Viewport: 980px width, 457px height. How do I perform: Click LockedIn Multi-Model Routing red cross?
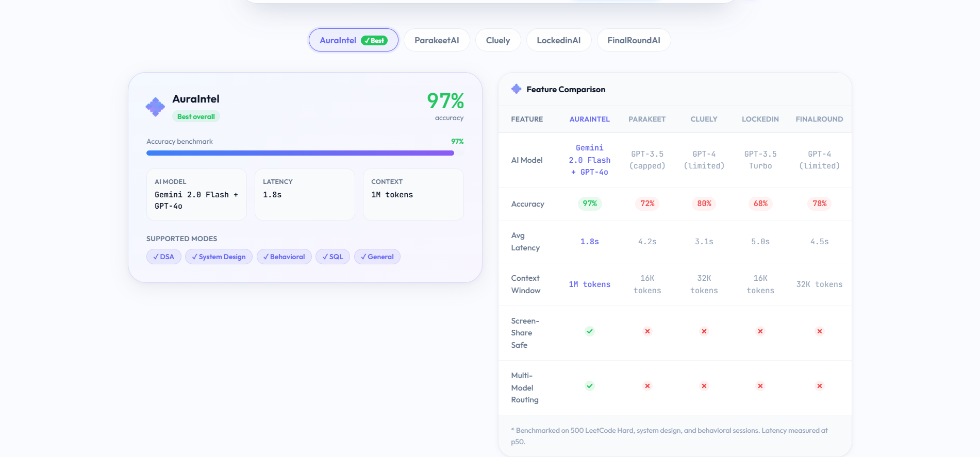760,386
